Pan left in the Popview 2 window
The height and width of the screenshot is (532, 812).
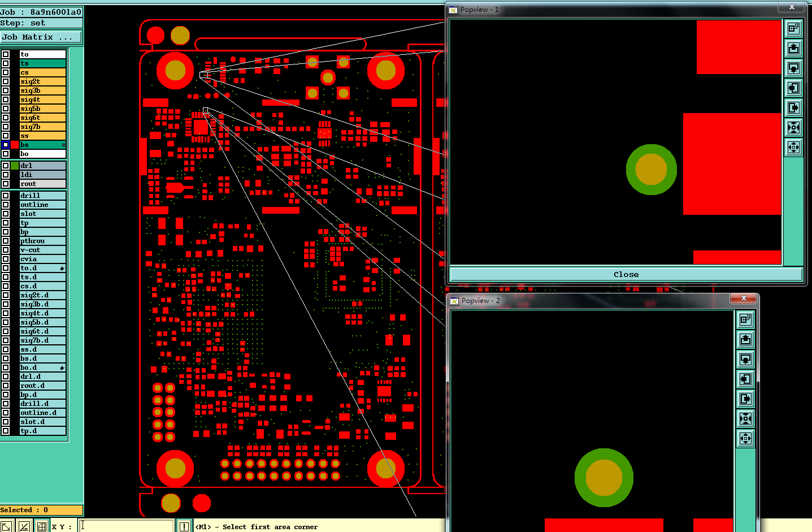[x=745, y=379]
